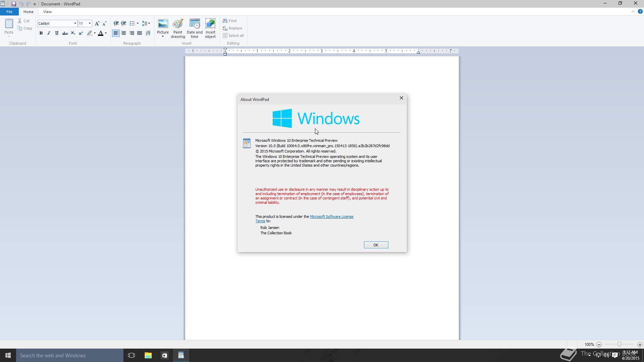
Task: Click the Save icon in quick access toolbar
Action: tap(13, 4)
